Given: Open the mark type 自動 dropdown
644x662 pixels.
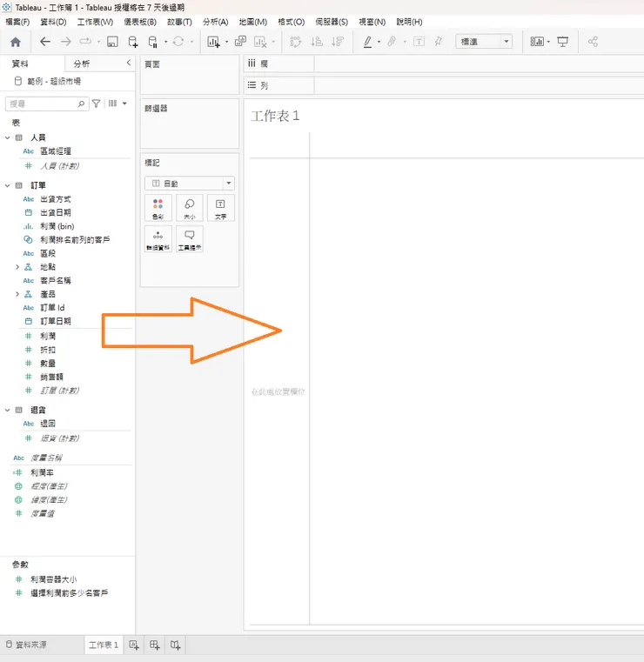Looking at the screenshot, I should tap(189, 184).
